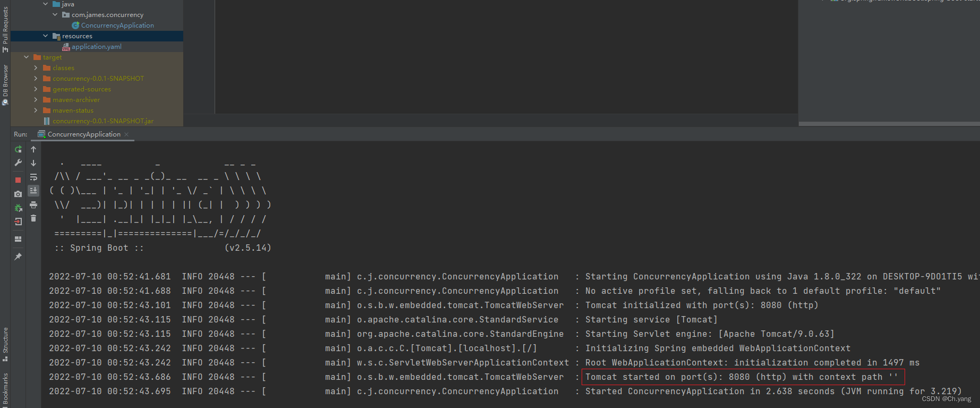Open the ConcurrencyApplication class file

point(117,25)
